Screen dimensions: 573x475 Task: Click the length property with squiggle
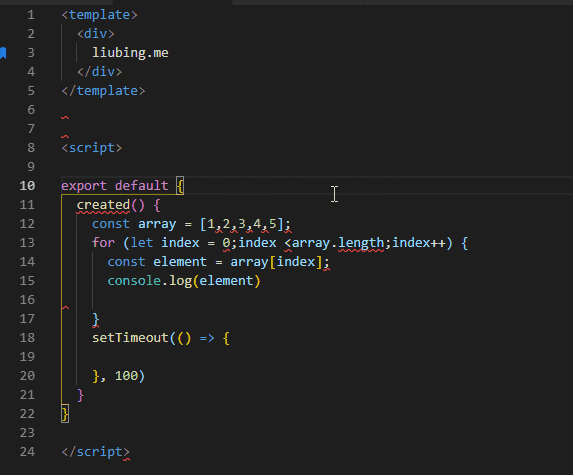[361, 243]
